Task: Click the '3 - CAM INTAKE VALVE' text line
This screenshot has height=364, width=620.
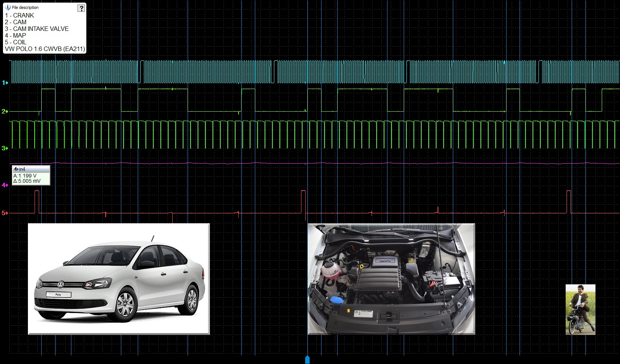Action: tap(36, 29)
